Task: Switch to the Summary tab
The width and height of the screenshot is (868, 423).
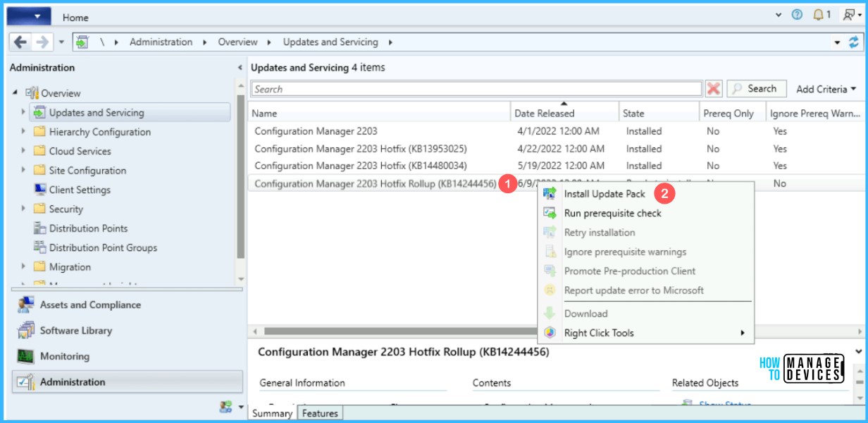Action: coord(273,414)
